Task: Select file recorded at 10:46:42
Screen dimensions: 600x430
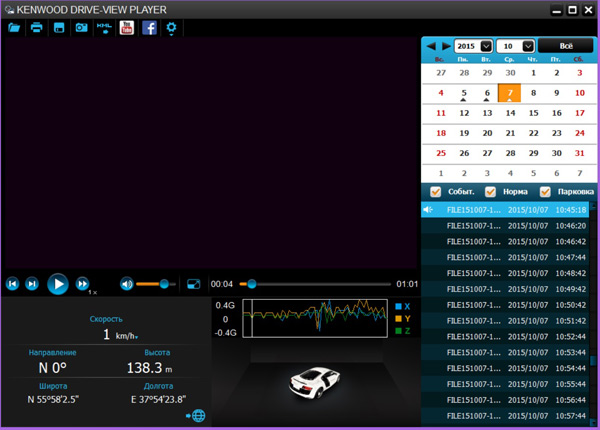Action: pyautogui.click(x=505, y=241)
